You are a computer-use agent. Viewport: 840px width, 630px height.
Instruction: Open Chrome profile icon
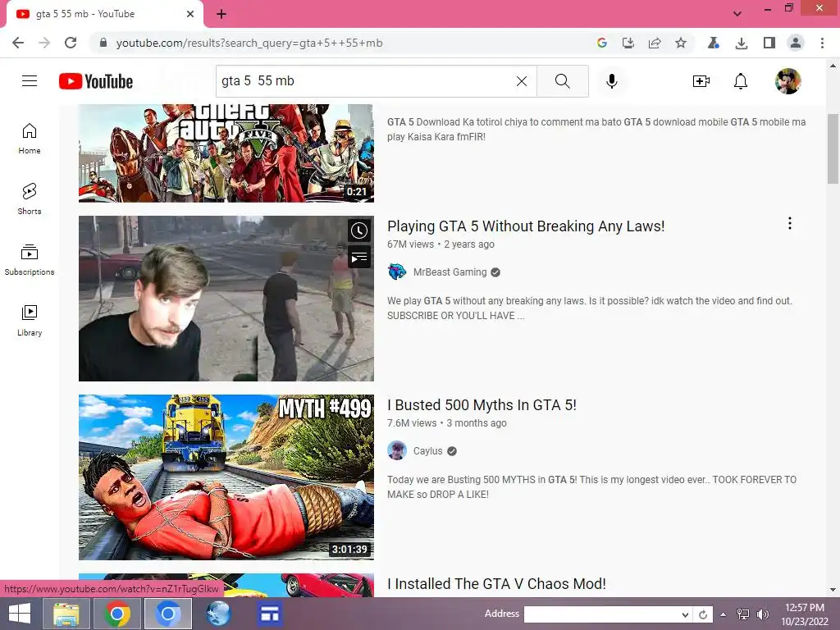(796, 43)
